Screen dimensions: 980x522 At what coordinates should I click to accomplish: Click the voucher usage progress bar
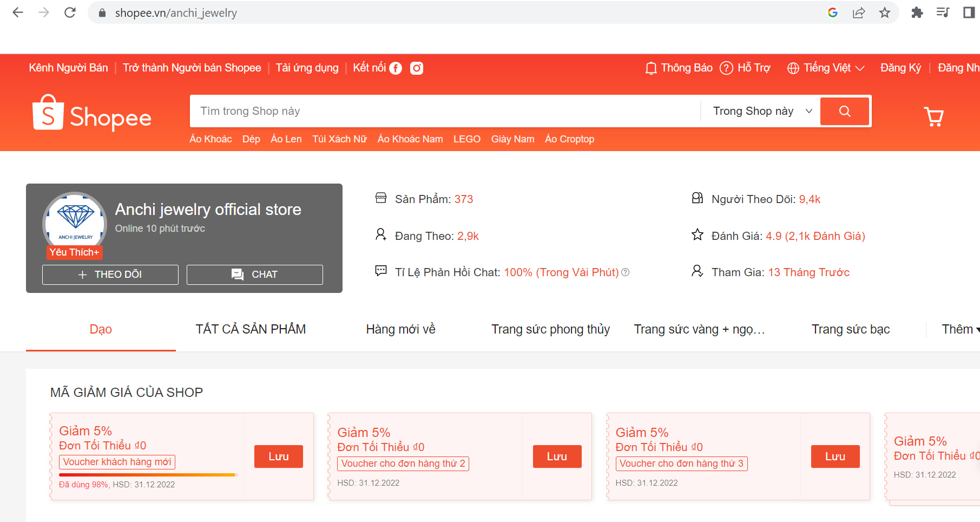(x=147, y=475)
